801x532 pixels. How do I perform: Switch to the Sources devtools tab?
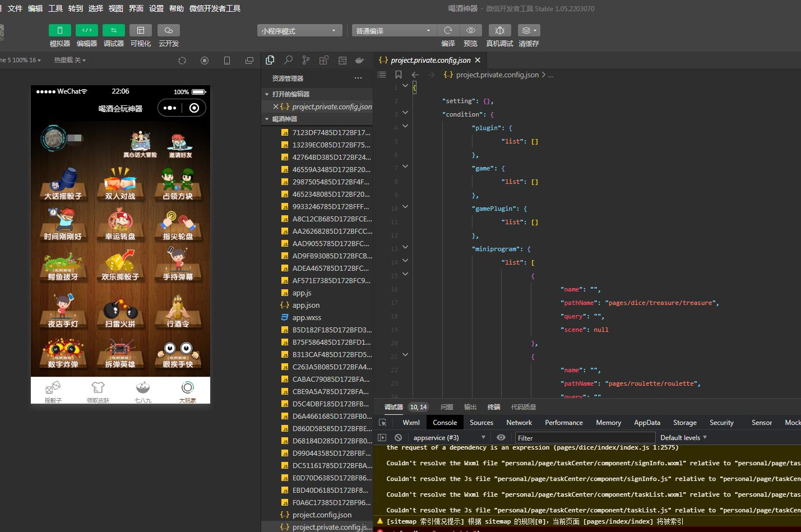[481, 423]
